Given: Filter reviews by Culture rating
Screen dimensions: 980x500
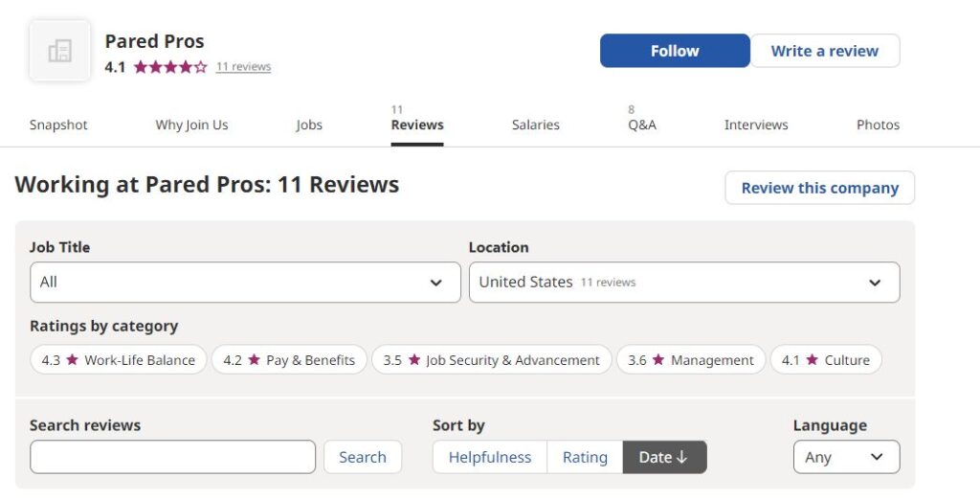Looking at the screenshot, I should [x=825, y=360].
